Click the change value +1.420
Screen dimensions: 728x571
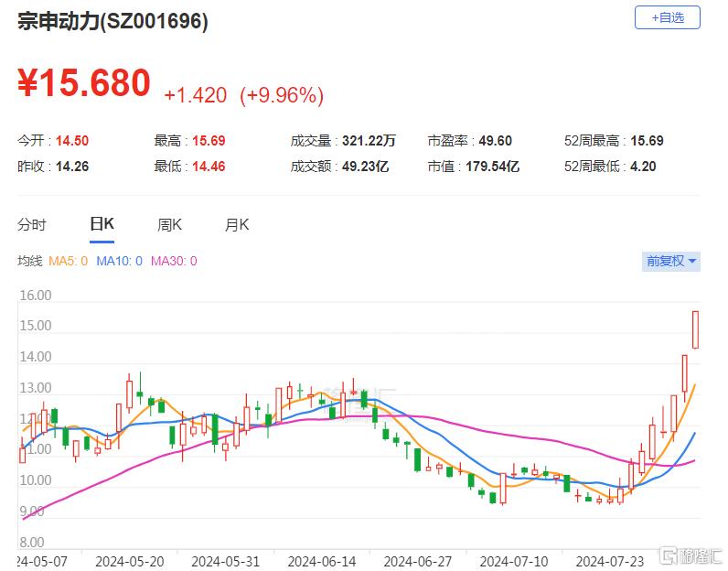[196, 95]
